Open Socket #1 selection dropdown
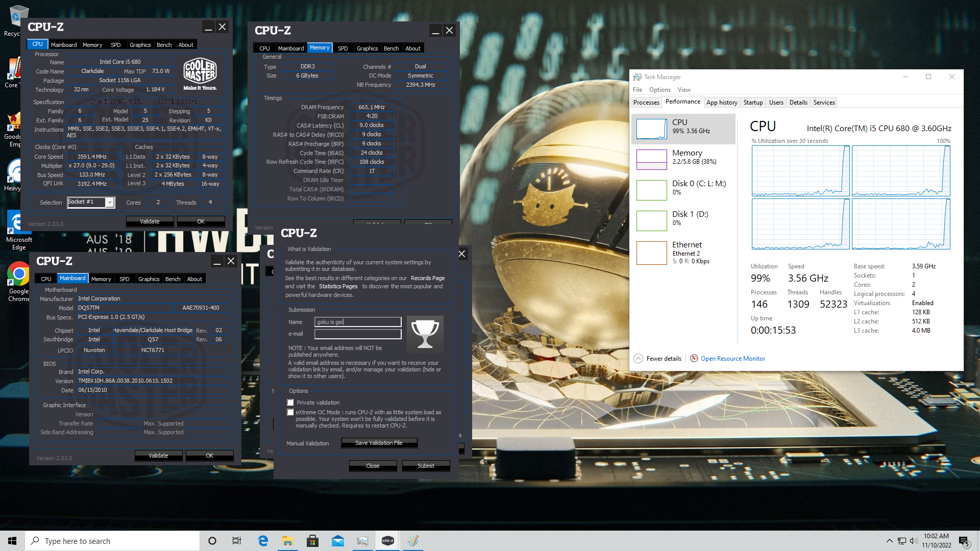The image size is (980, 551). tap(110, 203)
